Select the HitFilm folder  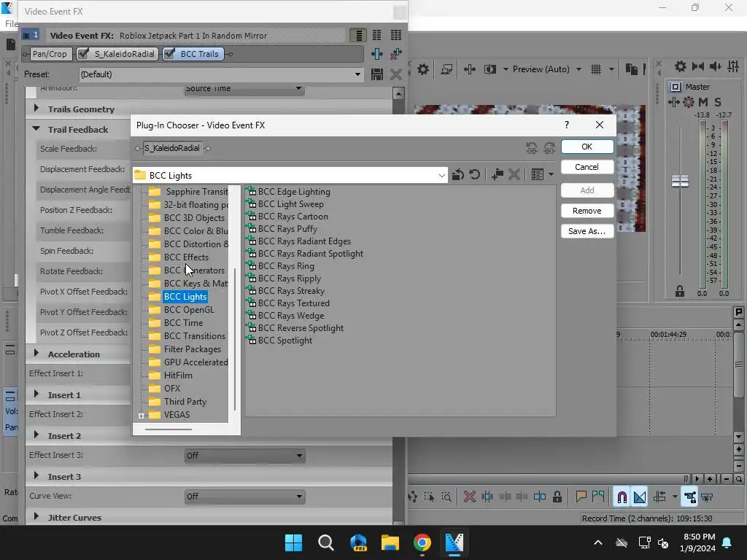tap(178, 376)
